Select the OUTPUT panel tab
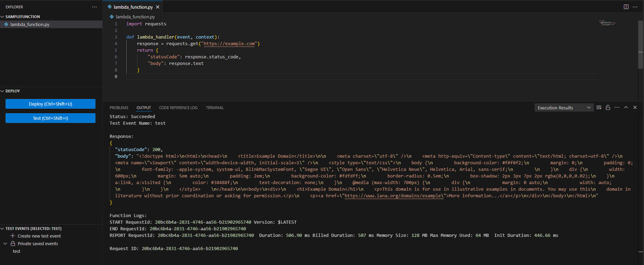The width and height of the screenshot is (644, 265). [x=144, y=108]
